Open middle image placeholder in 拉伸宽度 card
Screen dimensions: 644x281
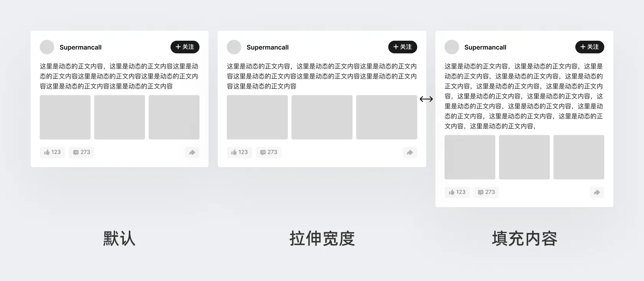pyautogui.click(x=322, y=117)
